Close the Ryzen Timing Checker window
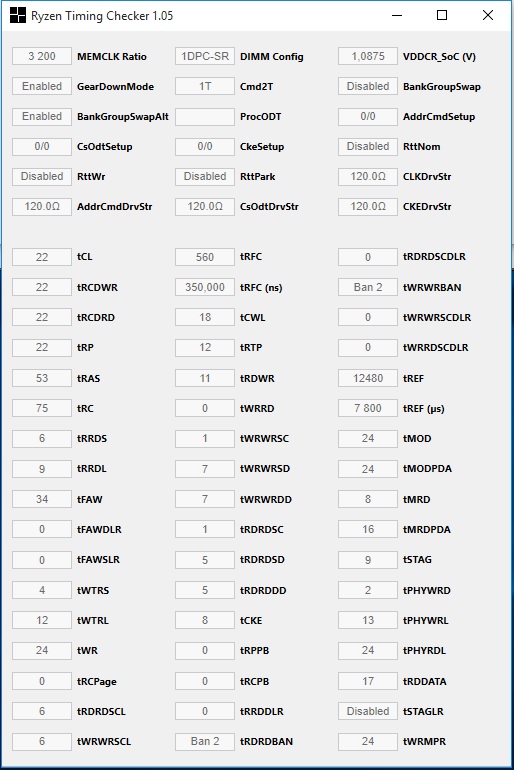The image size is (514, 770). pyautogui.click(x=487, y=15)
